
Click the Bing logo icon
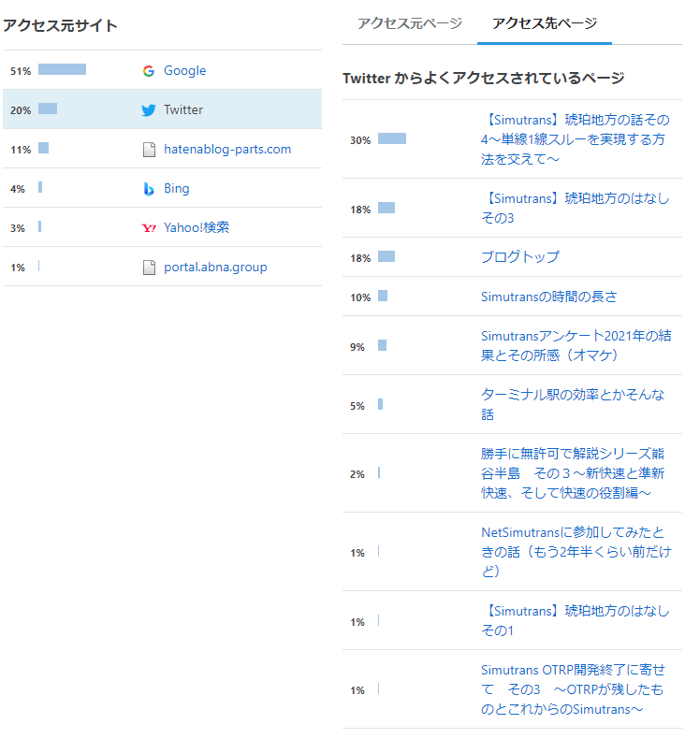(149, 189)
